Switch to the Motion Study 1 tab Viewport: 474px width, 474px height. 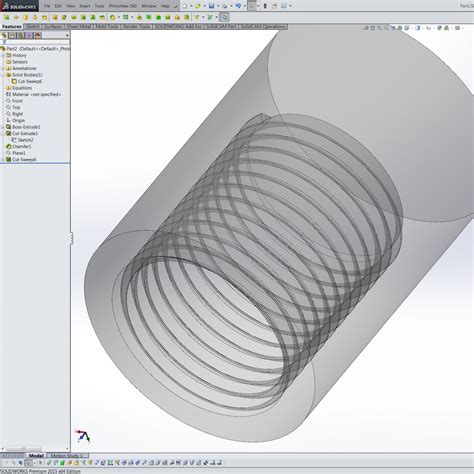[x=66, y=456]
